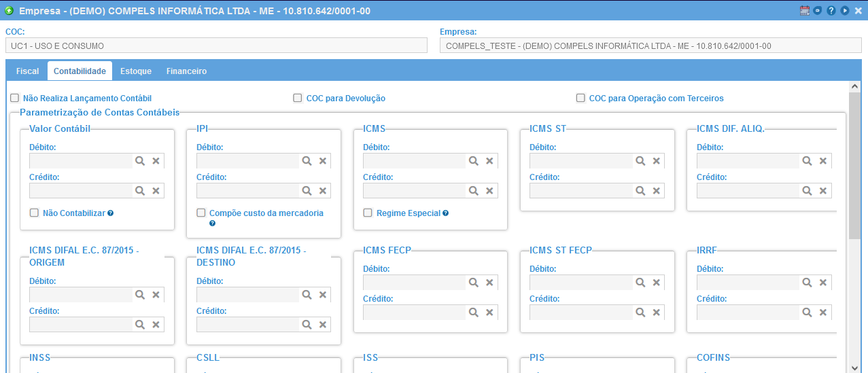Search account for ICMS Crédito
868x373 pixels.
[x=473, y=191]
